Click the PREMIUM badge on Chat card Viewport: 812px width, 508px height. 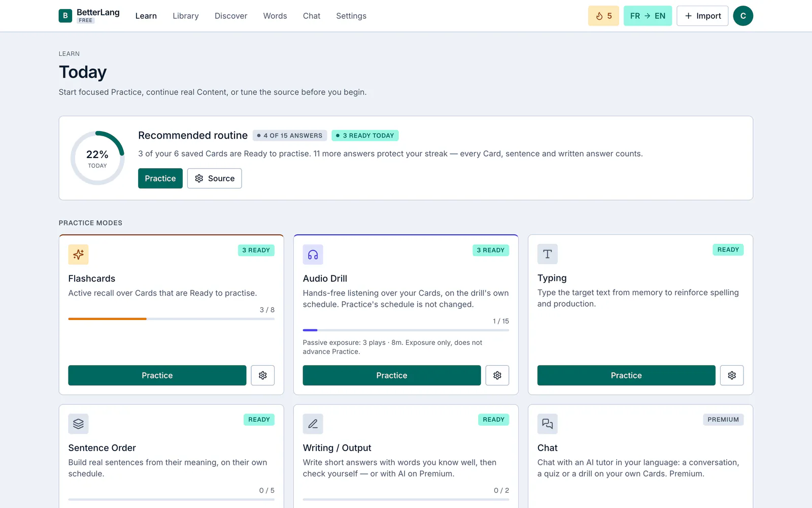(x=723, y=420)
